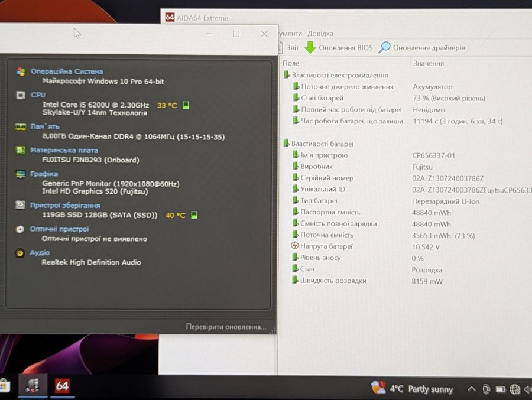Click the Windows logo icon beside Операційна Система

[x=21, y=71]
